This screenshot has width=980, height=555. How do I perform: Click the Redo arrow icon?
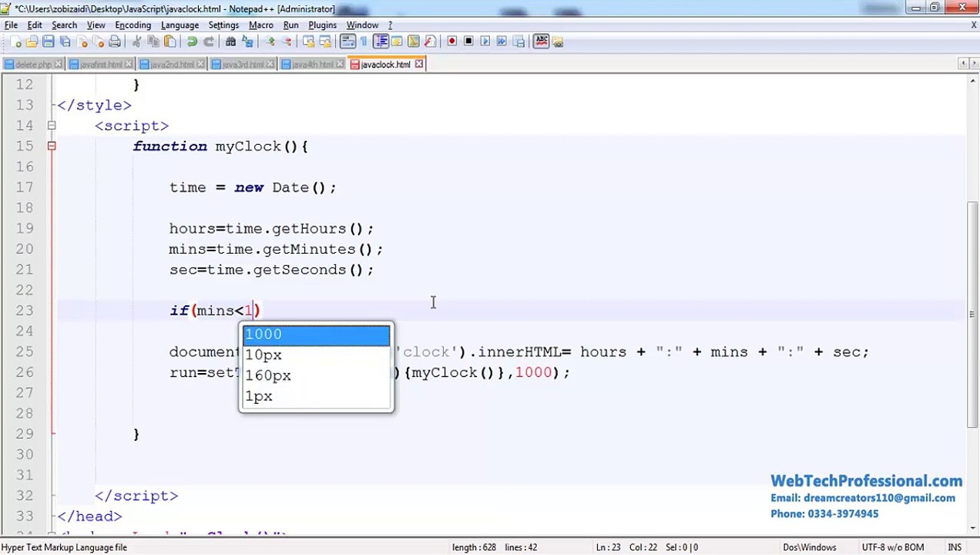[x=209, y=42]
